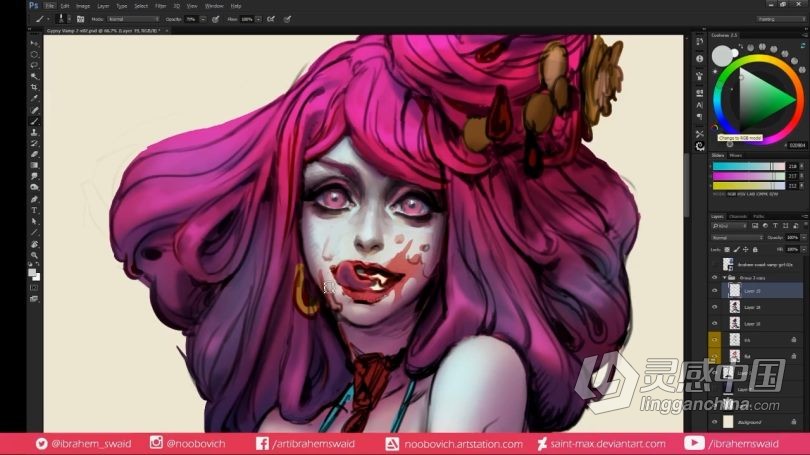Viewport: 810px width, 455px height.
Task: Select the Crop tool
Action: coord(34,87)
